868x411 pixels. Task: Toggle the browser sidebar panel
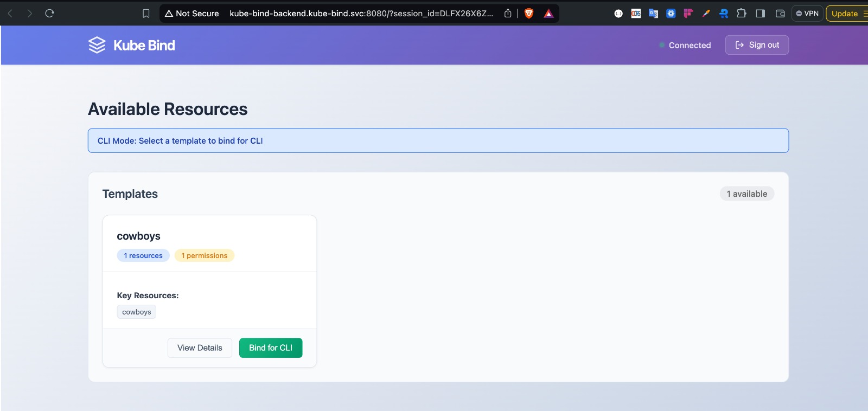(x=761, y=14)
